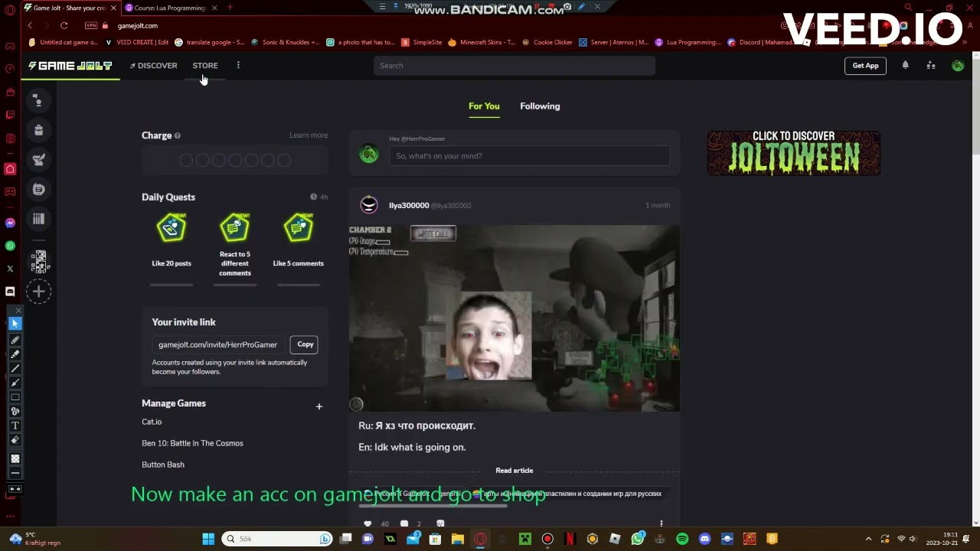
Task: Open the post video thumbnail
Action: tap(514, 318)
